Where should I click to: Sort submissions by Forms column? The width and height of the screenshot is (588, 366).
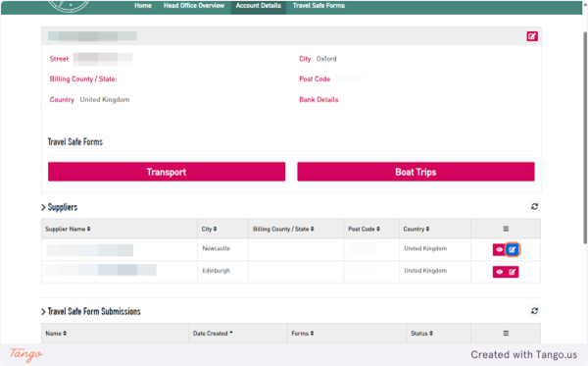click(x=303, y=334)
